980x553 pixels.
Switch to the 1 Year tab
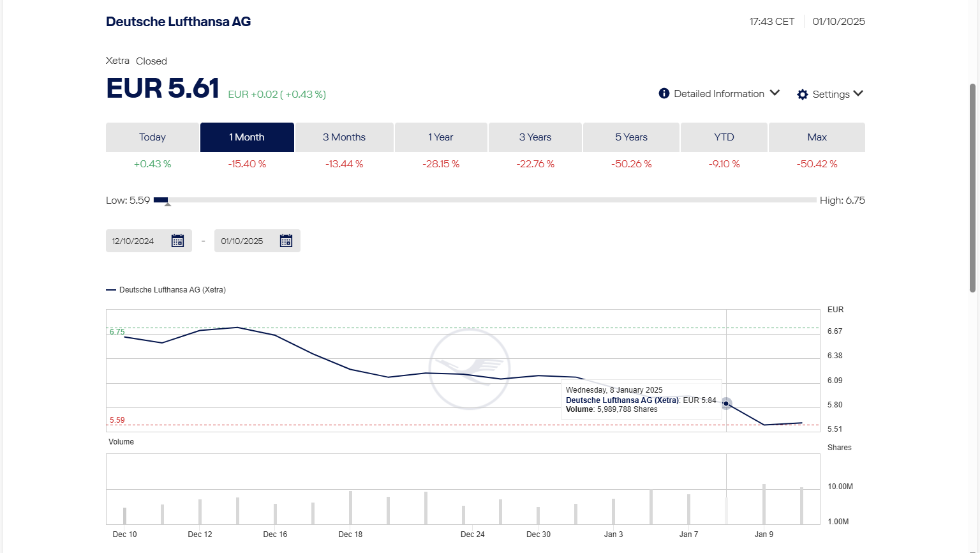coord(441,137)
